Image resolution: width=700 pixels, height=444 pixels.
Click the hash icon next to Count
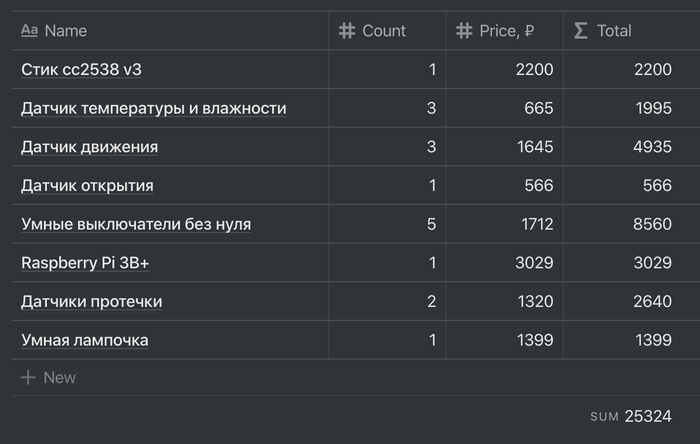(x=347, y=31)
